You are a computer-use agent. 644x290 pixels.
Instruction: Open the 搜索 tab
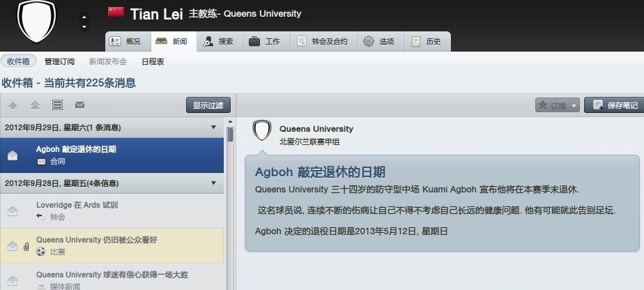click(x=220, y=41)
